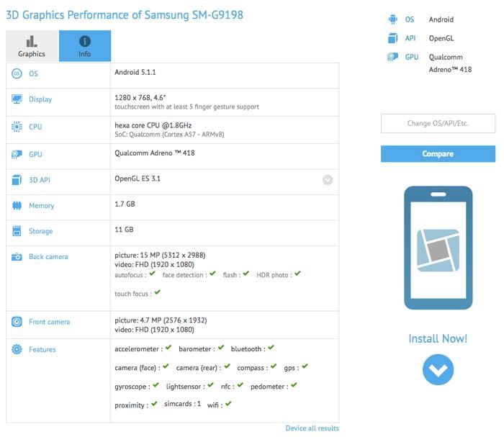Click the Display monitor icon
The height and width of the screenshot is (437, 504).
pos(17,99)
